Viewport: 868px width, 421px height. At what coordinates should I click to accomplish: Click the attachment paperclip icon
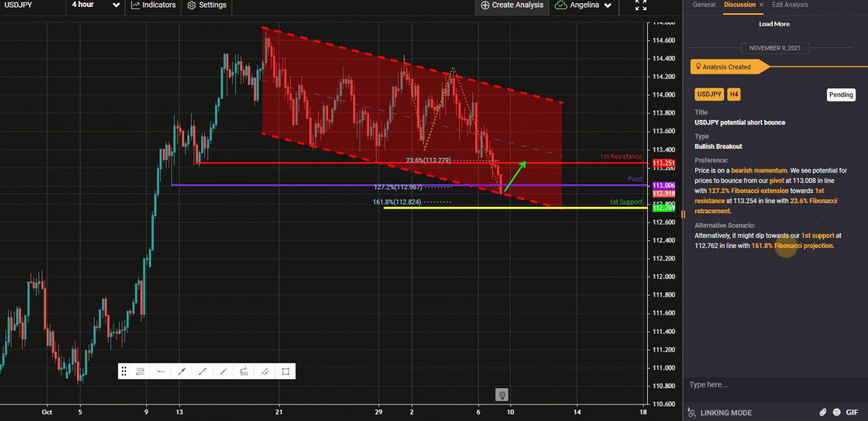tap(823, 412)
